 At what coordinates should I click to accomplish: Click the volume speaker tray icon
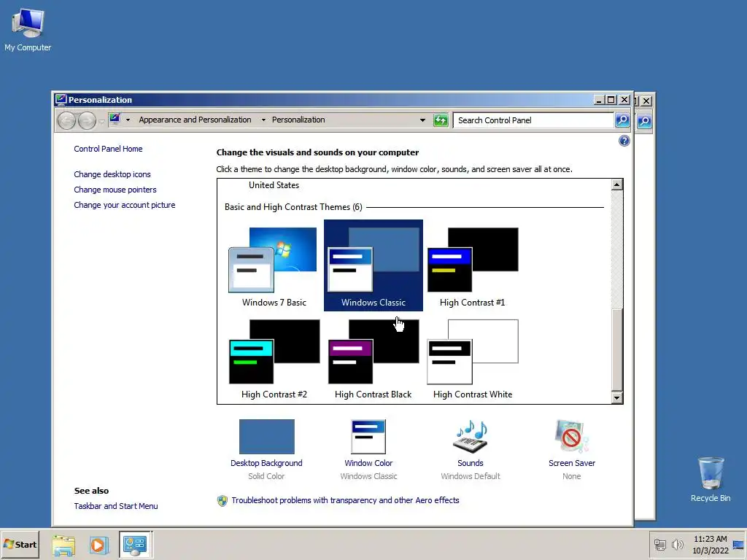[x=677, y=544]
